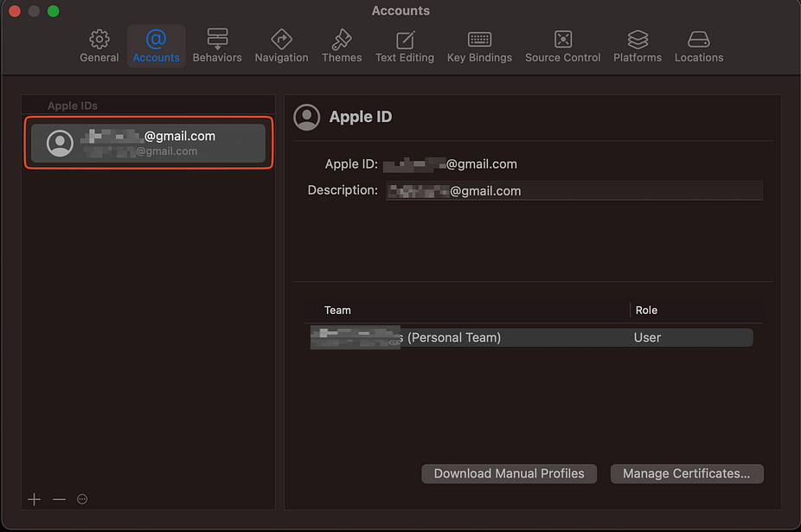801x532 pixels.
Task: Select the Personal Team row
Action: pos(531,337)
